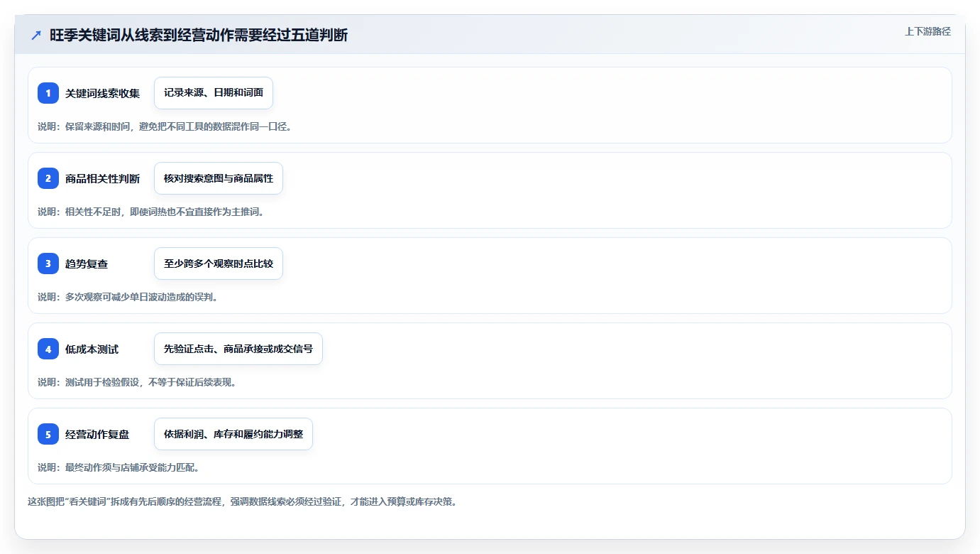The image size is (980, 554).
Task: Click the heading 旺季关键词从线索到经营动作需要经过五道判断
Action: click(199, 35)
